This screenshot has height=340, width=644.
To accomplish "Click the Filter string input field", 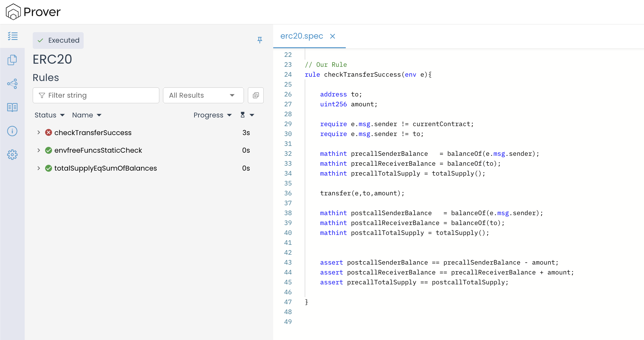I will click(x=96, y=96).
